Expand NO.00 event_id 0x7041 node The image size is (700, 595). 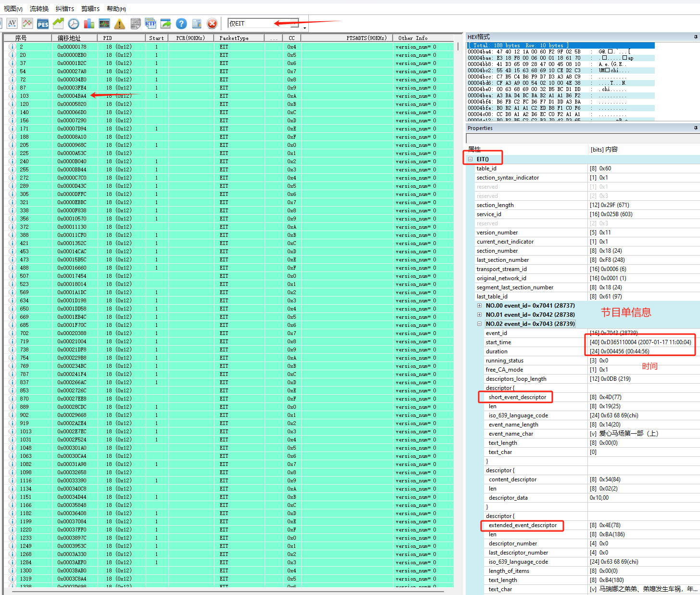[479, 306]
